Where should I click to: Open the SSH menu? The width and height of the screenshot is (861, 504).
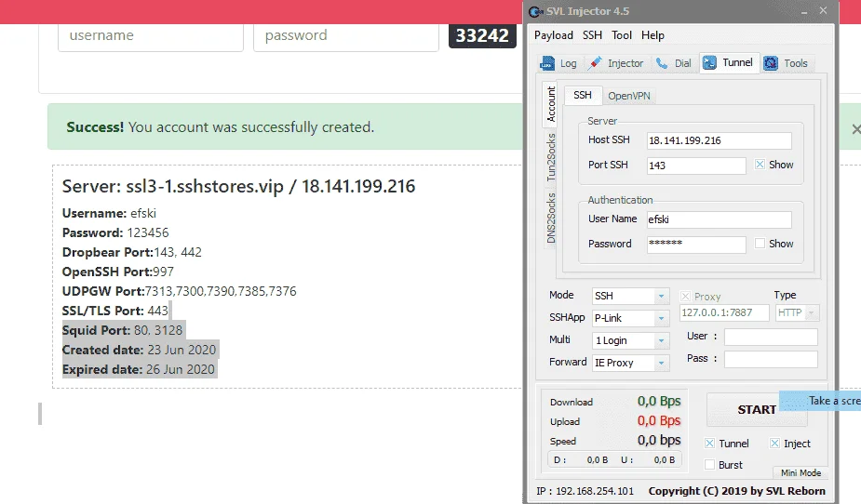[x=592, y=35]
